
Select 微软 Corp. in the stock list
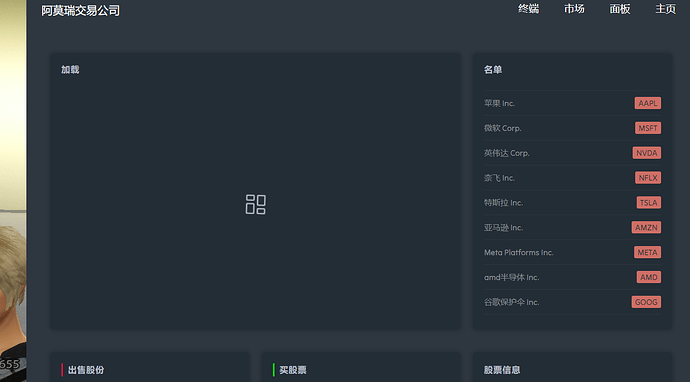point(503,128)
